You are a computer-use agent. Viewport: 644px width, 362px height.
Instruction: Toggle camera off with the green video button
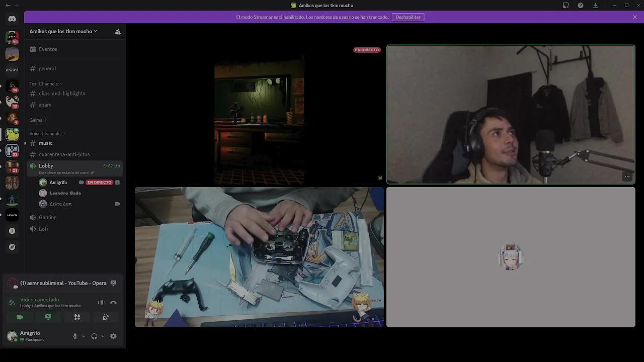tap(20, 317)
